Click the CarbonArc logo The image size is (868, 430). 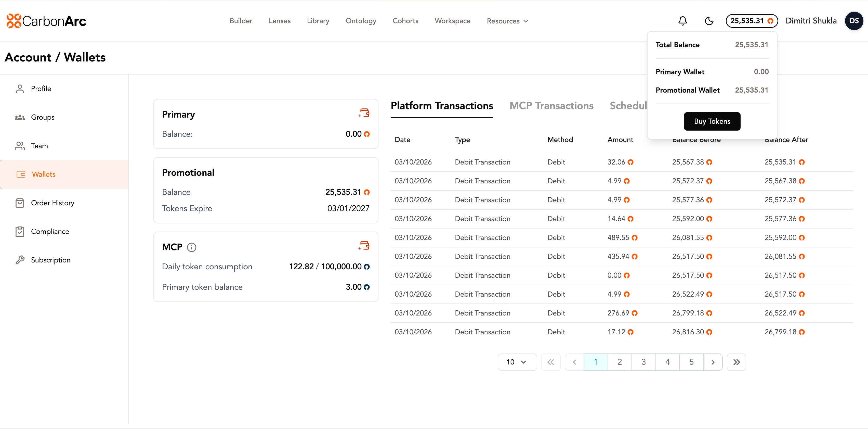[x=46, y=21]
